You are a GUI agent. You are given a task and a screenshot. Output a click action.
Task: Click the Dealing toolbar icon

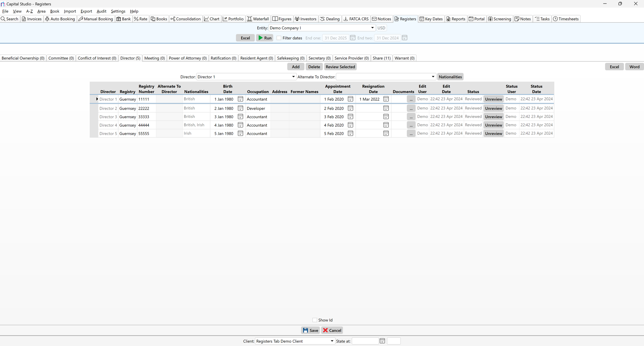click(323, 19)
